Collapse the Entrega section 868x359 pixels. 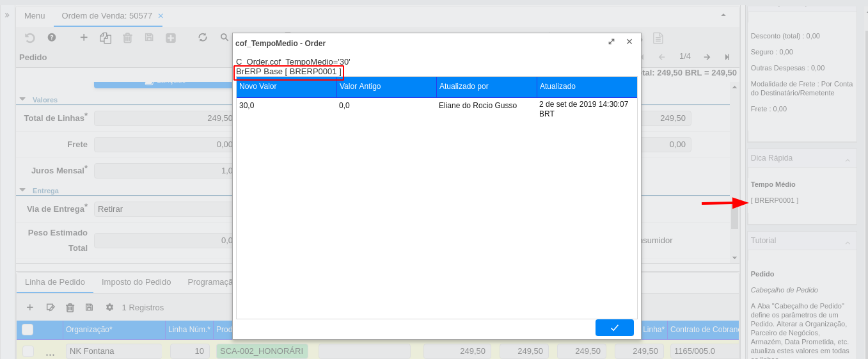tap(23, 191)
